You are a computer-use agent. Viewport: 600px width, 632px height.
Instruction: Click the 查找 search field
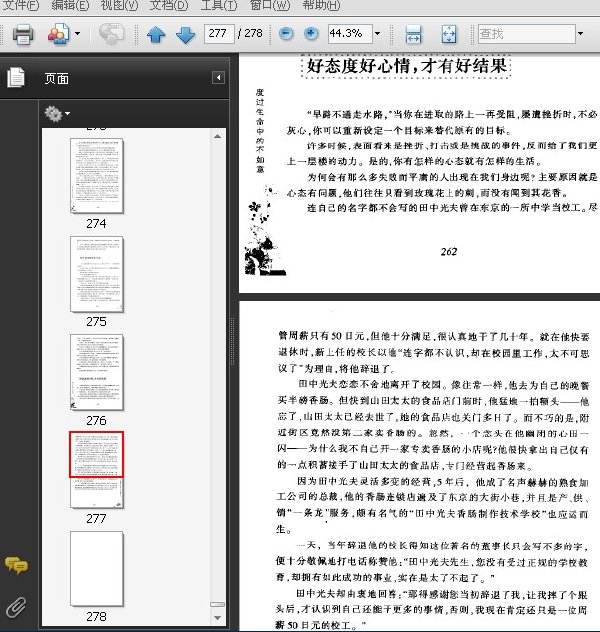tap(526, 34)
